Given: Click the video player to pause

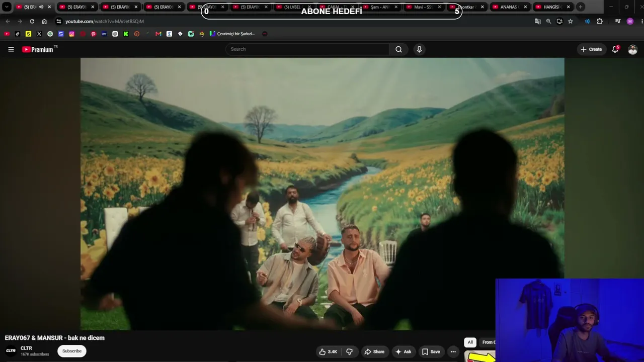Looking at the screenshot, I should coord(322,194).
